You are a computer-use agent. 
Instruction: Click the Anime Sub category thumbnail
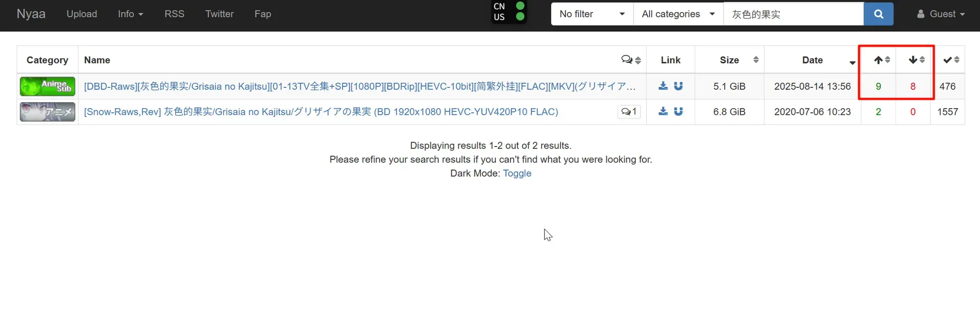click(47, 86)
